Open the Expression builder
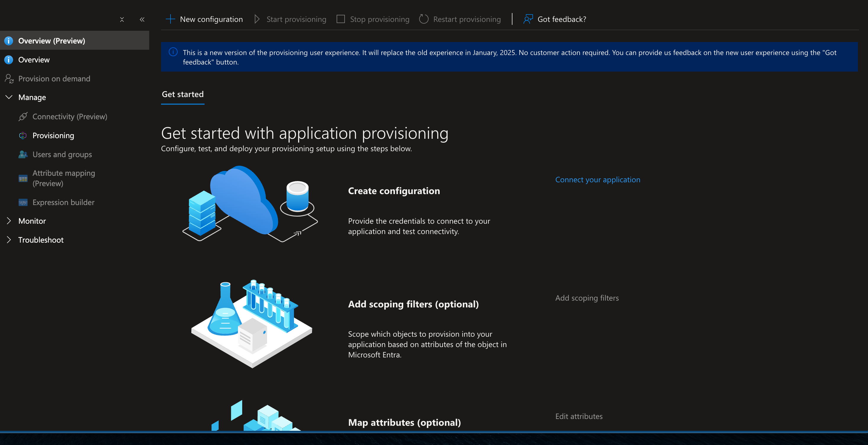This screenshot has width=868, height=445. click(x=63, y=202)
